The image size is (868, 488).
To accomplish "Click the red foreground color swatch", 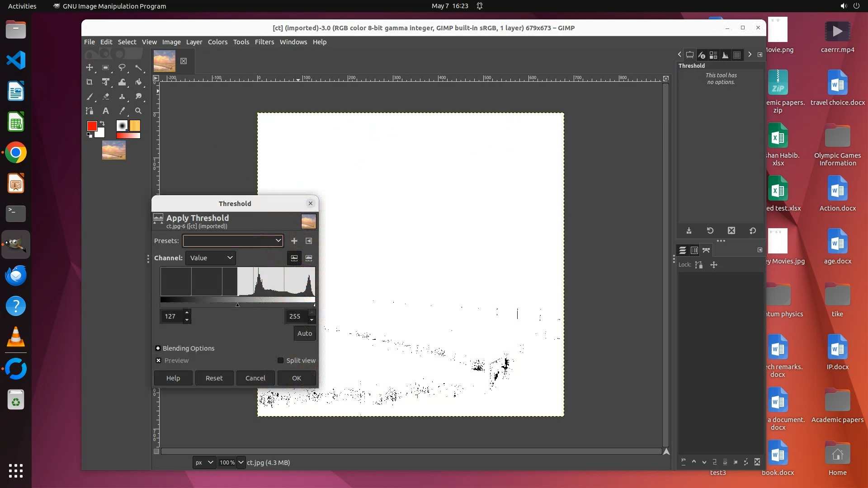I will (x=92, y=126).
